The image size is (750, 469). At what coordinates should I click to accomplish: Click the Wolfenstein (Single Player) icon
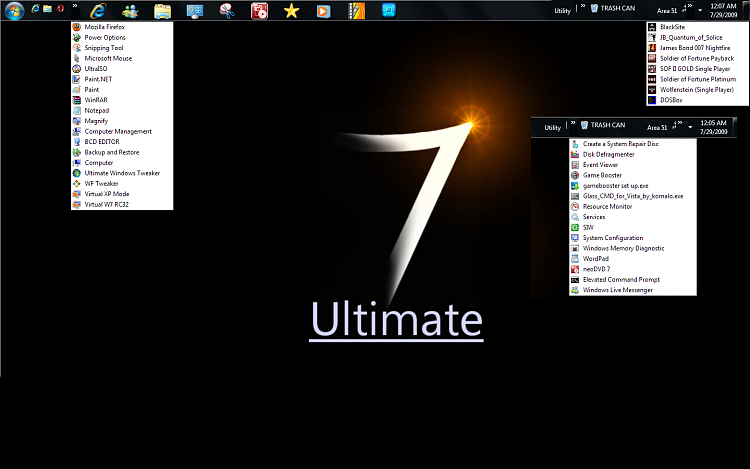pos(652,89)
